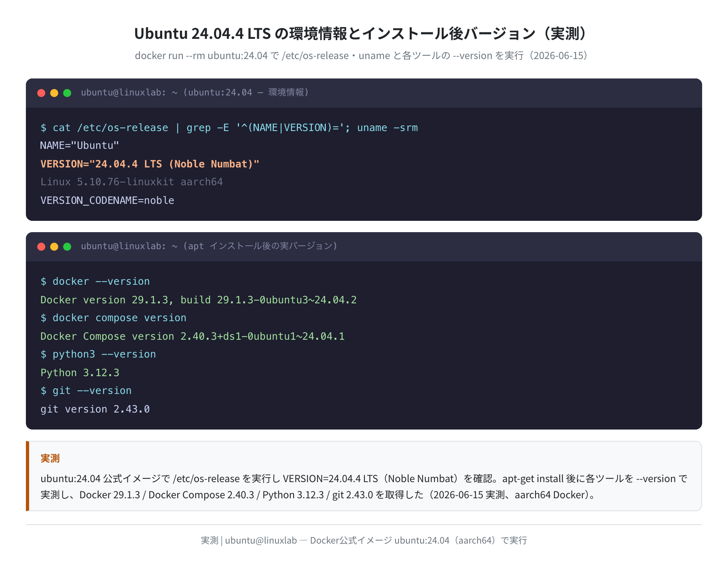Maximize the apt インストール後 terminal with its green dot
Screen dimensions: 728x563
click(x=67, y=247)
